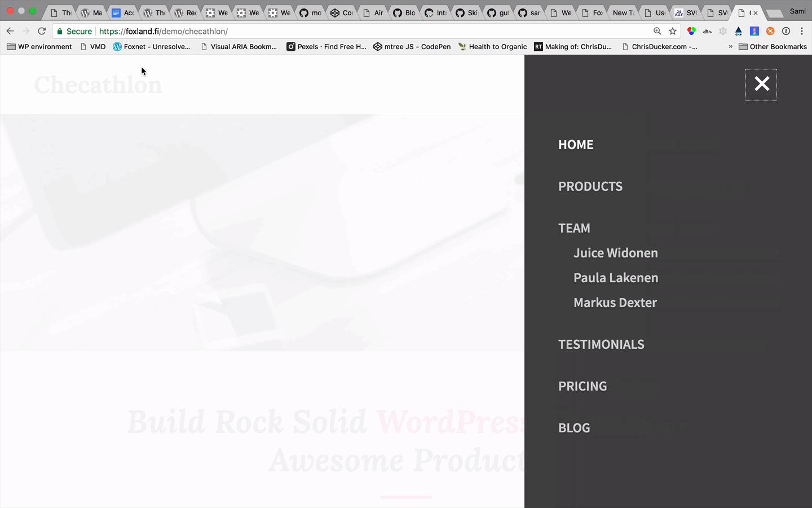Viewport: 812px width, 508px height.
Task: Switch to the 'Air' tab
Action: pyautogui.click(x=373, y=12)
